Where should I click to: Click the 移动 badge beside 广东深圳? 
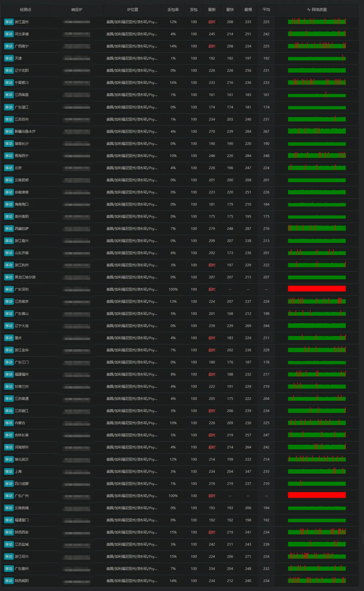pyautogui.click(x=9, y=289)
